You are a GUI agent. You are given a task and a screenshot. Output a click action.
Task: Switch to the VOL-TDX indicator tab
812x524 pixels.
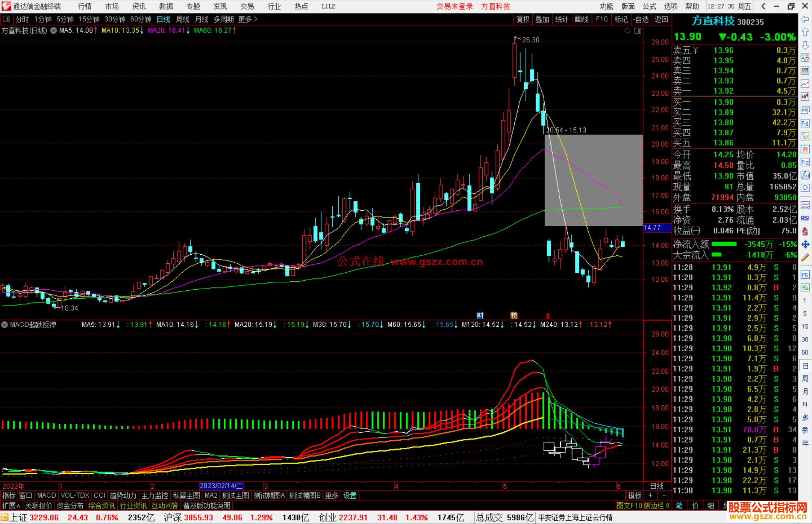point(75,495)
